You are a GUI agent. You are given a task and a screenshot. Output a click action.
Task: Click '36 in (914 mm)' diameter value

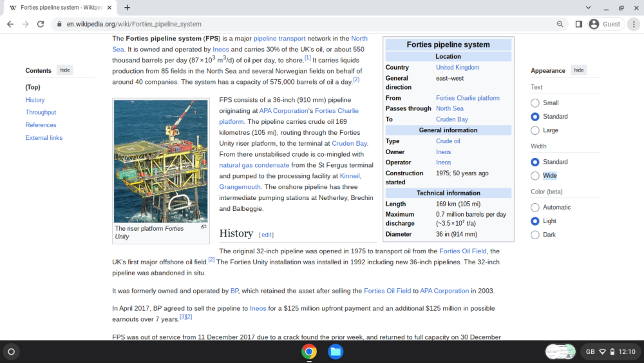[457, 234]
